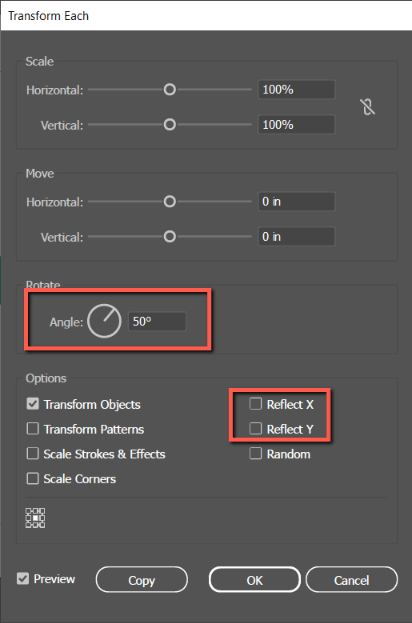Enable Scale Strokes & Effects checkbox

click(33, 454)
